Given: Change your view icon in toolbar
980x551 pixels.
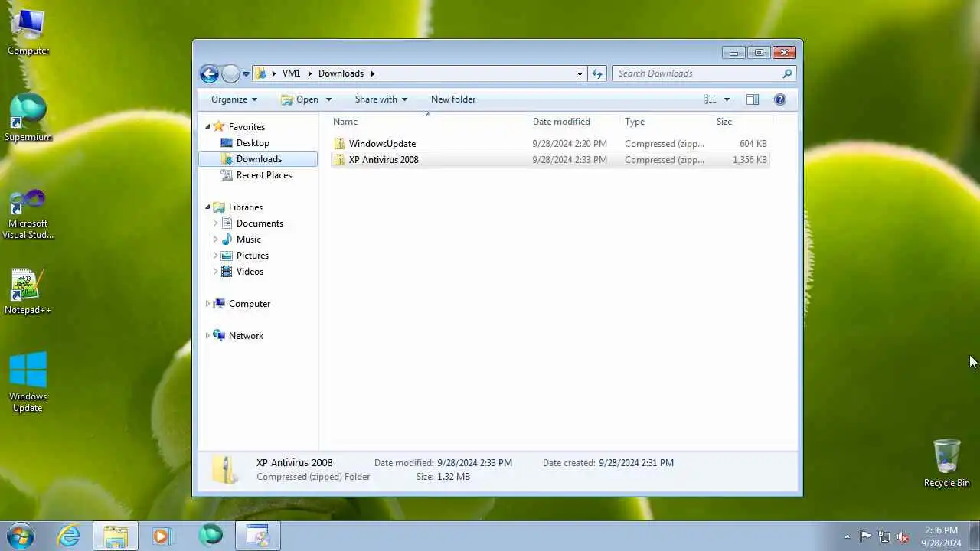Looking at the screenshot, I should (710, 99).
